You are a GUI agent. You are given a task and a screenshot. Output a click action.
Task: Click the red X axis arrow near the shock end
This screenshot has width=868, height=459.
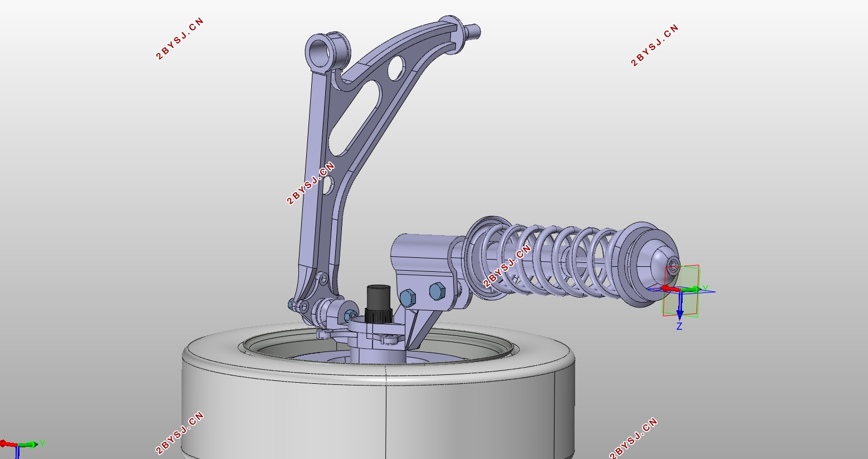click(x=670, y=288)
